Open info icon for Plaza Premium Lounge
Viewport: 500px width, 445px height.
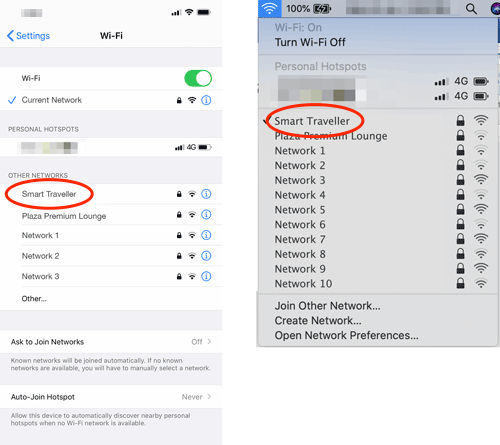(206, 215)
